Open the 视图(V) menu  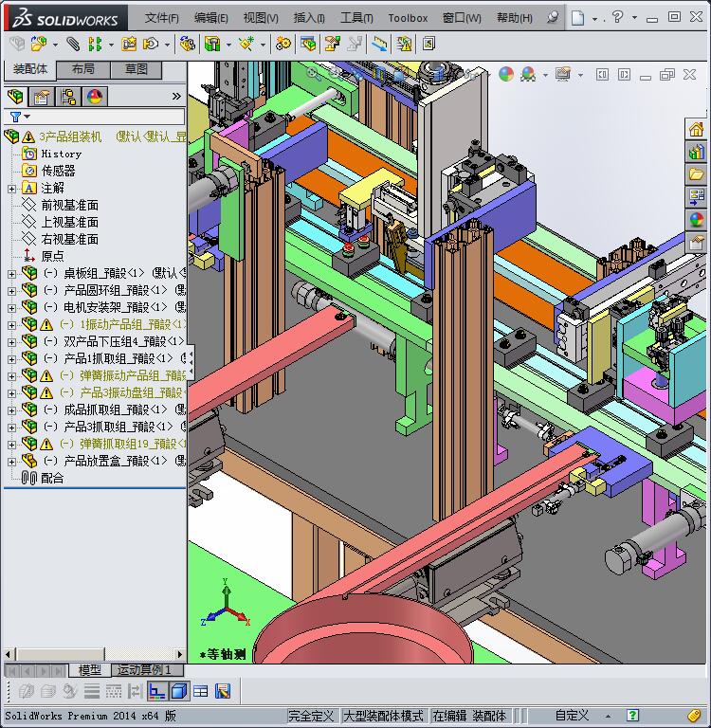point(261,18)
